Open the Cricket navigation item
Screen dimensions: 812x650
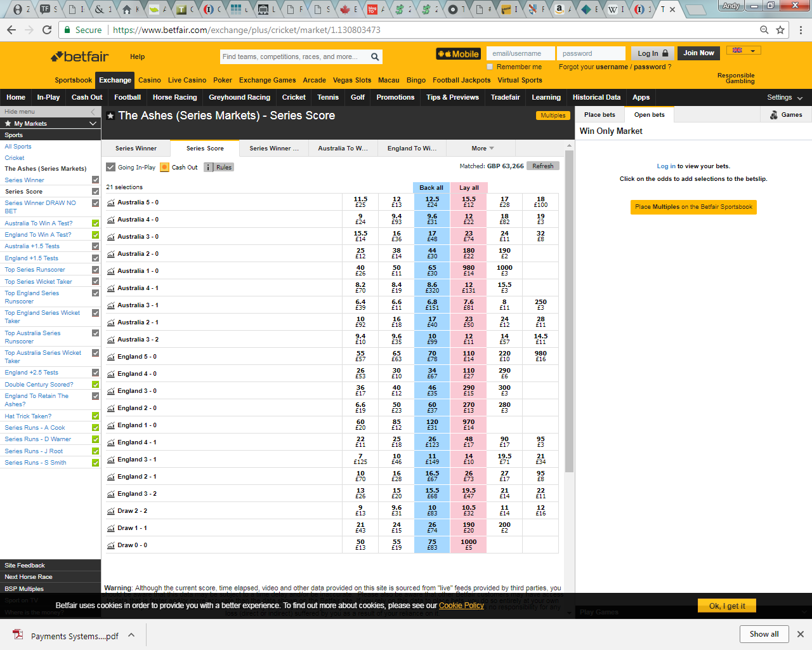tap(294, 98)
